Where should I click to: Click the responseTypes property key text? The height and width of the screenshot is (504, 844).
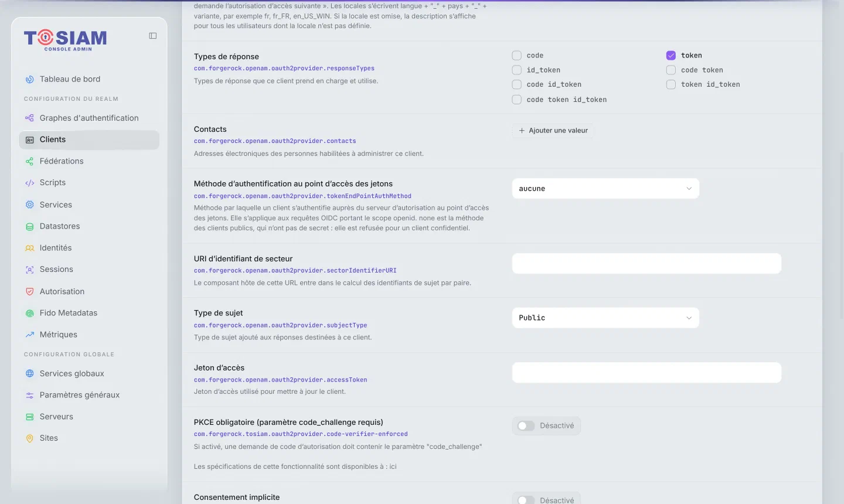pos(284,69)
